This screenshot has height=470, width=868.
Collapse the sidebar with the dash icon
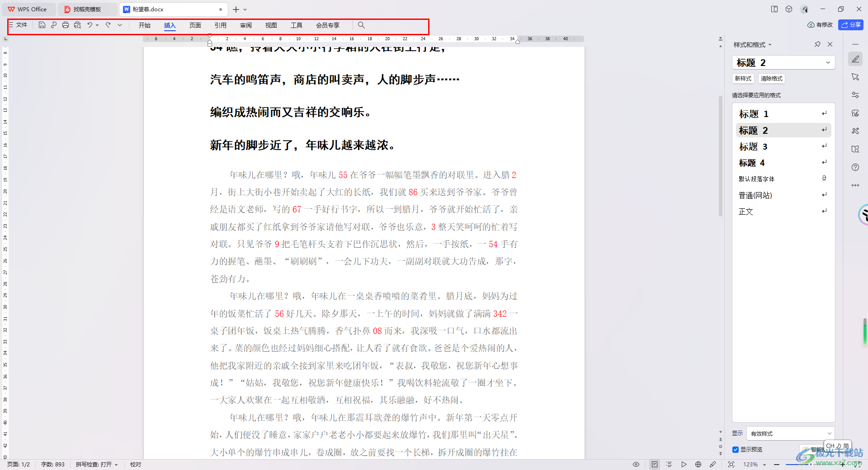[x=855, y=44]
